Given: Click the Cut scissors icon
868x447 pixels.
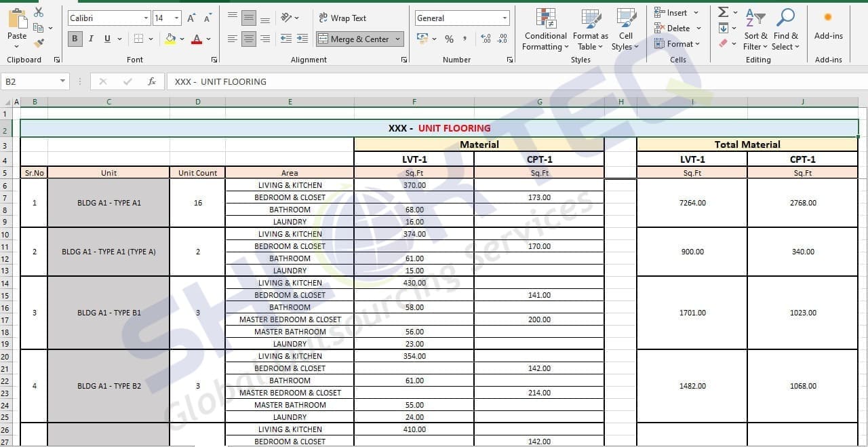Looking at the screenshot, I should point(39,12).
